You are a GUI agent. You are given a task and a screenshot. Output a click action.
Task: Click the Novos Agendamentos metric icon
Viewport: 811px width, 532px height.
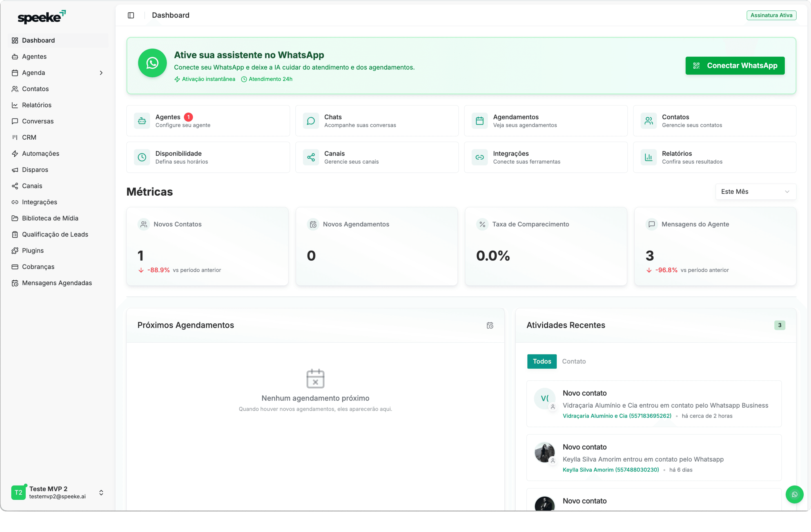pyautogui.click(x=313, y=224)
